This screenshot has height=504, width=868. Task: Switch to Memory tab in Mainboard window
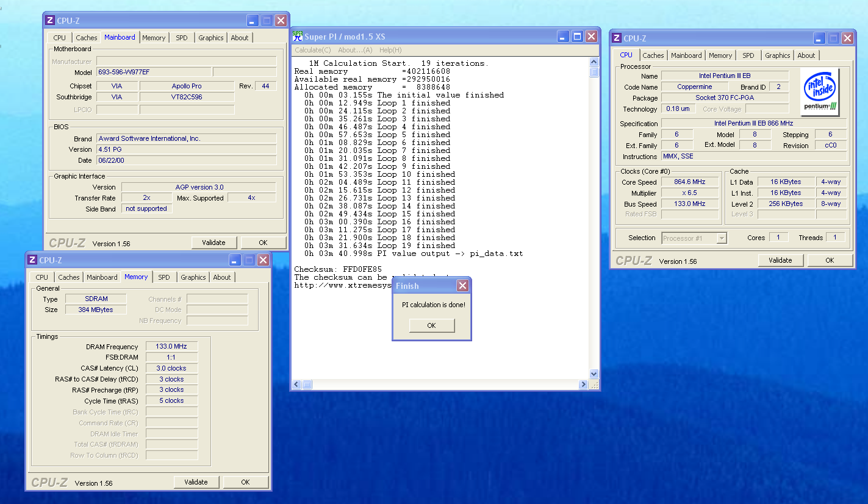pos(154,38)
